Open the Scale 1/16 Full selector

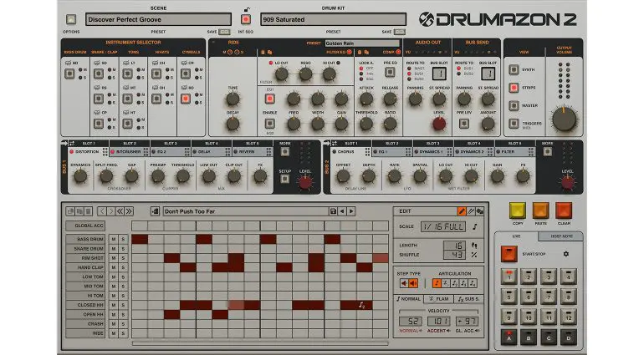click(x=442, y=226)
